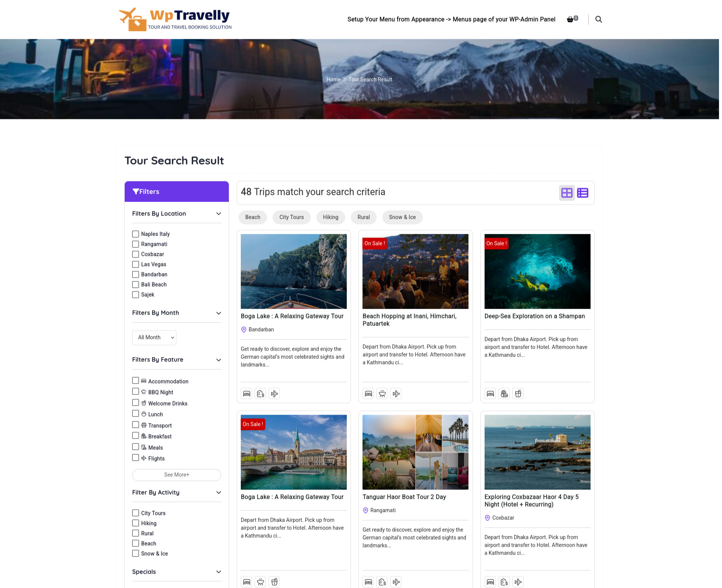
Task: Collapse the Filters By Location section
Action: tap(219, 214)
